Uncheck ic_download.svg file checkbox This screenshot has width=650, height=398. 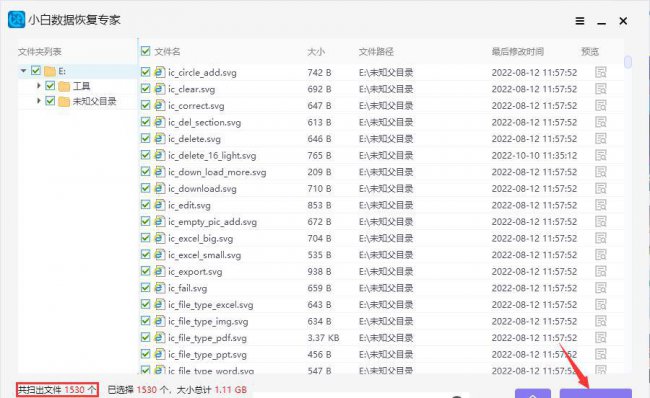point(146,188)
